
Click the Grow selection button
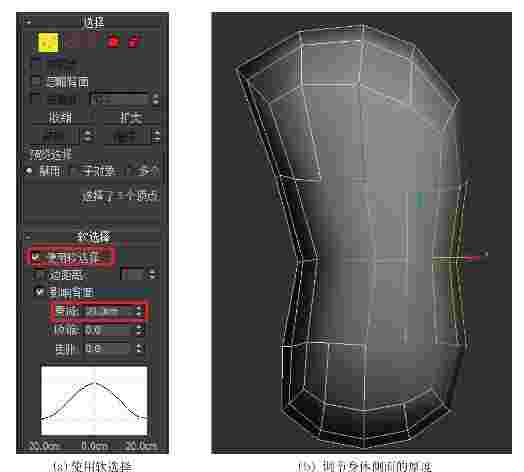(x=131, y=118)
